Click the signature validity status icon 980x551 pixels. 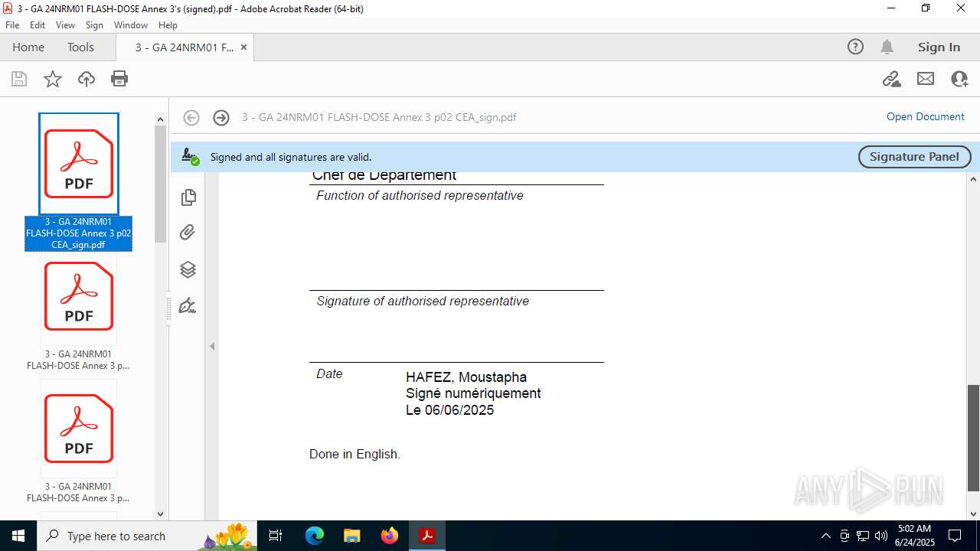190,157
